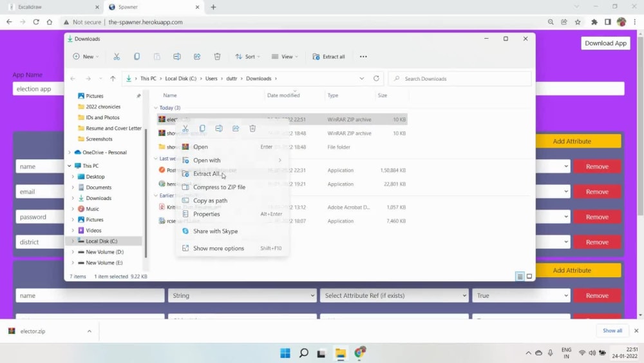The image size is (644, 363).
Task: Select Extract All in context menu
Action: [232, 174]
